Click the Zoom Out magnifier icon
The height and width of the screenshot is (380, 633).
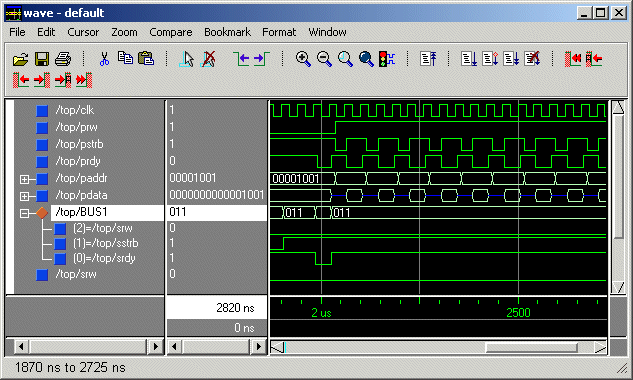324,59
